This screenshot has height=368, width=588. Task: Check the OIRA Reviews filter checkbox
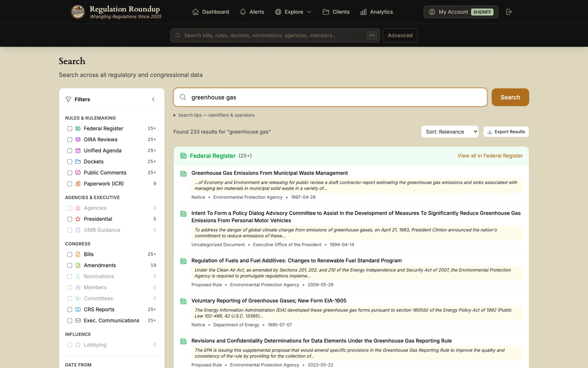[70, 140]
